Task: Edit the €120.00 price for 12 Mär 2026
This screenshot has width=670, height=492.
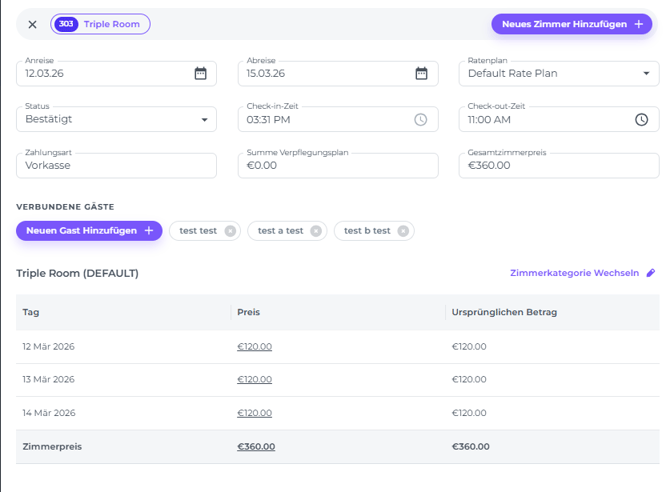Action: (x=254, y=347)
